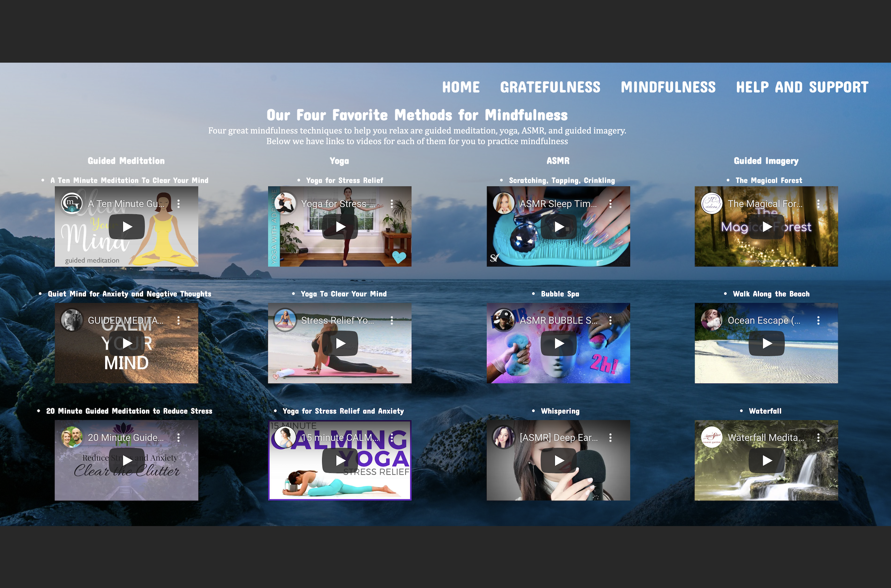Play the Yoga for Stress Relief video
891x588 pixels.
click(x=340, y=227)
